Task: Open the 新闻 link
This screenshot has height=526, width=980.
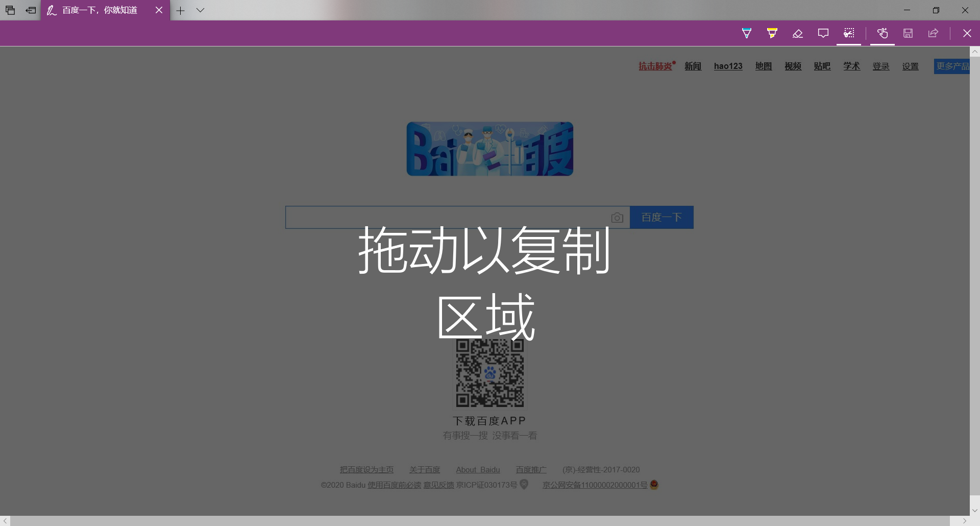Action: point(693,66)
